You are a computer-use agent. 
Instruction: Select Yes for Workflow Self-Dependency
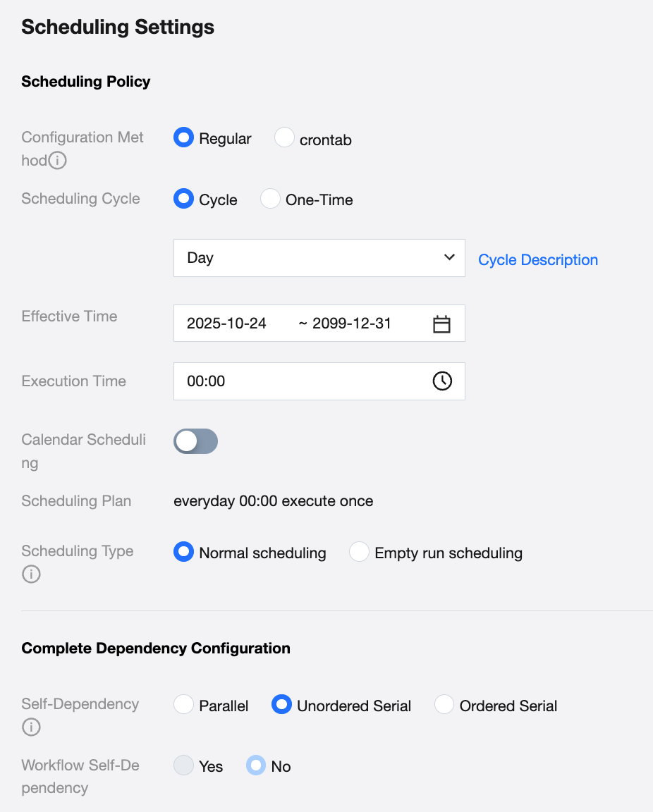coord(184,765)
